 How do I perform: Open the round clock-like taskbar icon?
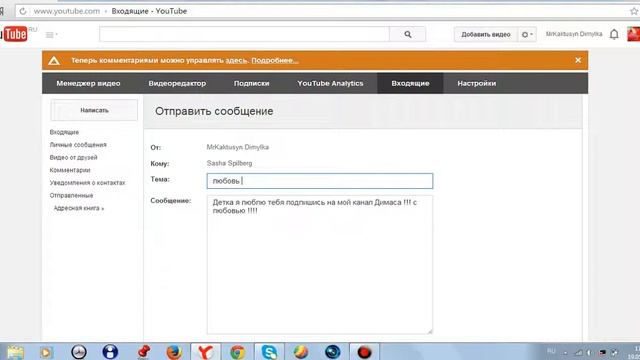click(x=79, y=352)
